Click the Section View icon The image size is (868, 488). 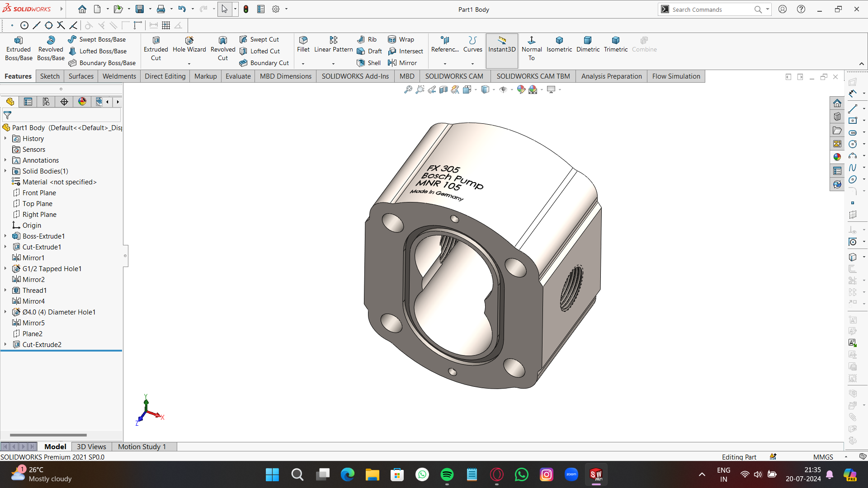pos(443,89)
